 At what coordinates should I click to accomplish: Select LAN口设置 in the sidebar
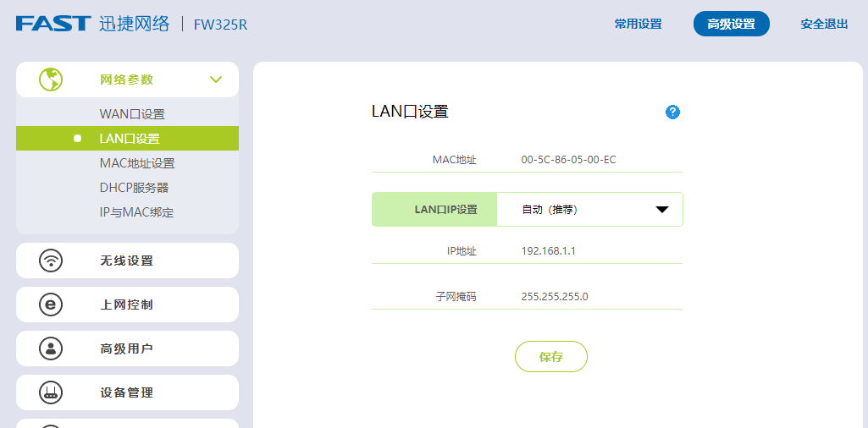pyautogui.click(x=129, y=139)
